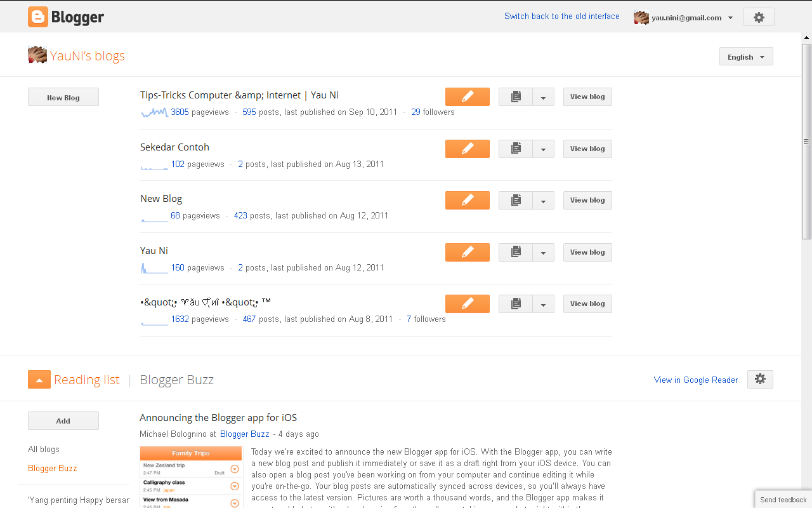Expand more options arrow for New Blog
Viewport: 812px width, 508px height.
(x=544, y=200)
